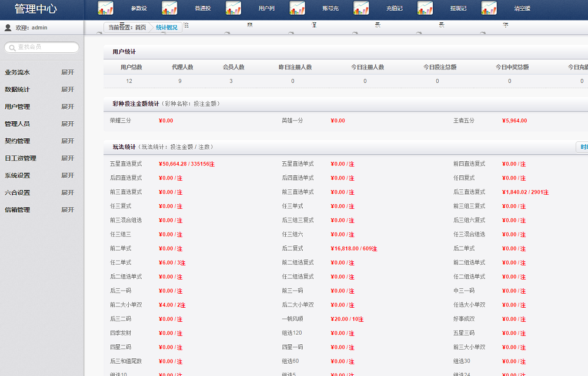Click inside the 查找会员 search field

click(x=41, y=47)
